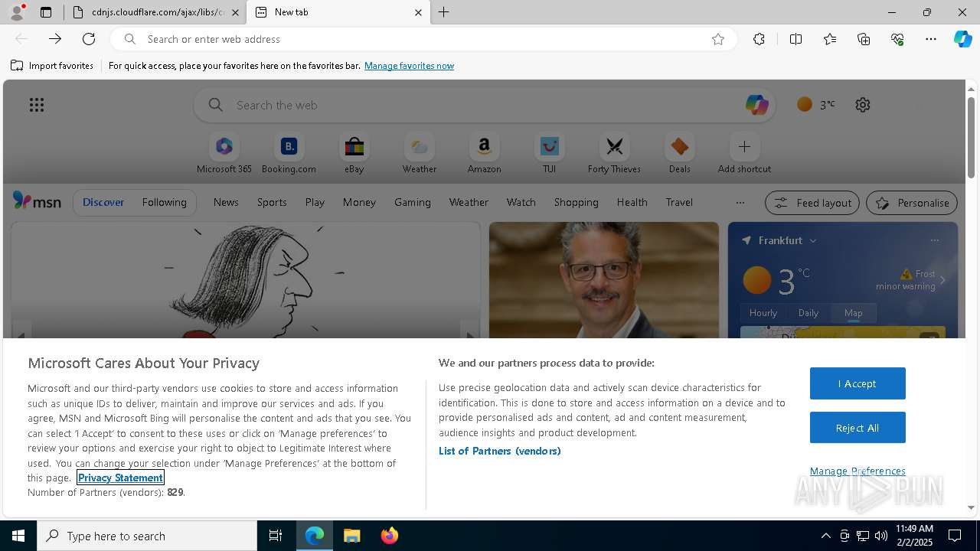Open News category

click(x=226, y=202)
